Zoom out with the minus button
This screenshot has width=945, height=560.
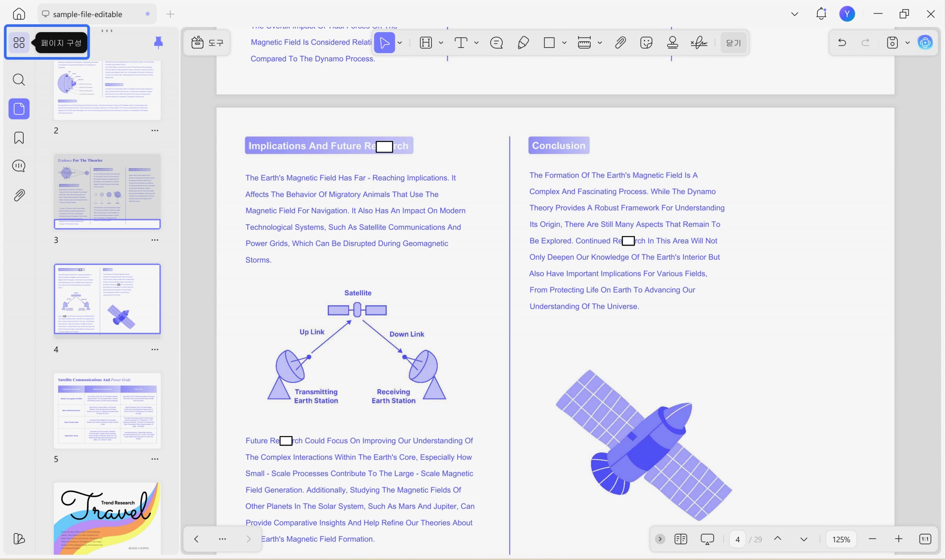872,539
